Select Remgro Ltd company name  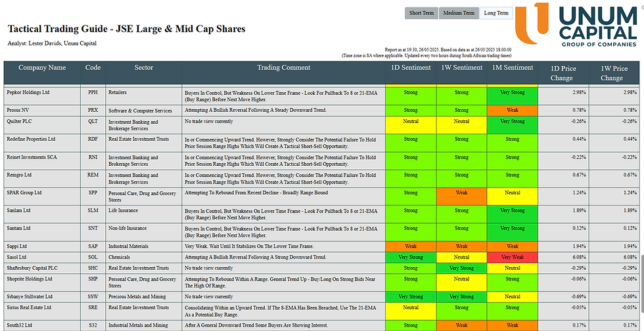coord(19,175)
